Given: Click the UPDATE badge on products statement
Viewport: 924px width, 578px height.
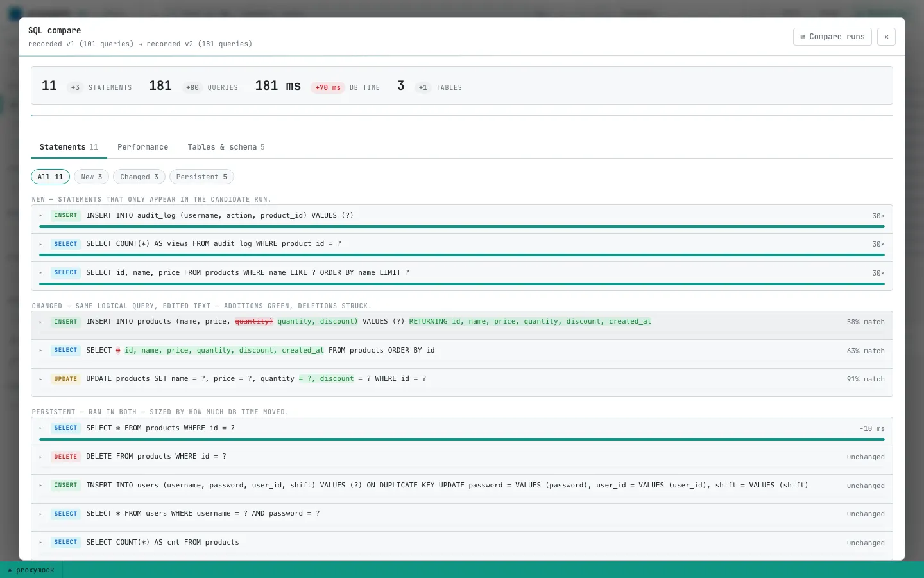Looking at the screenshot, I should (65, 379).
